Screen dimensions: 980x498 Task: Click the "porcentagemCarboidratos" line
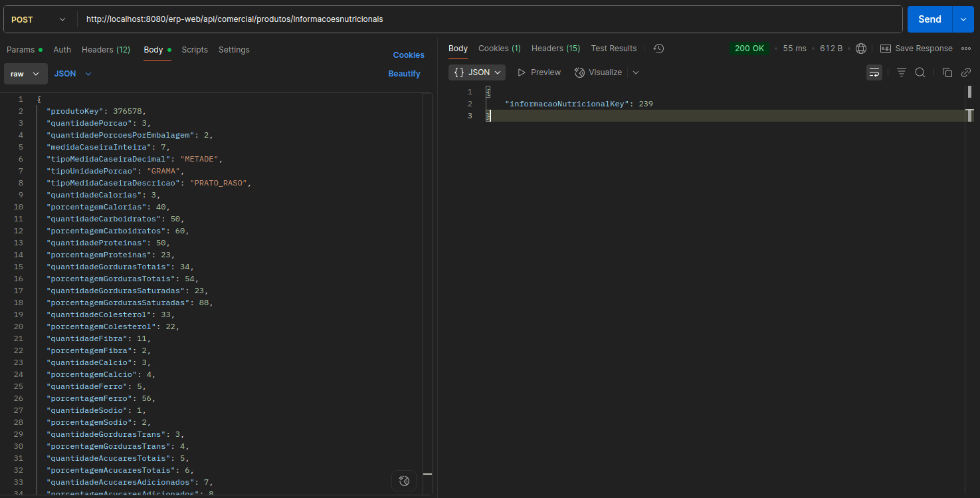(118, 231)
